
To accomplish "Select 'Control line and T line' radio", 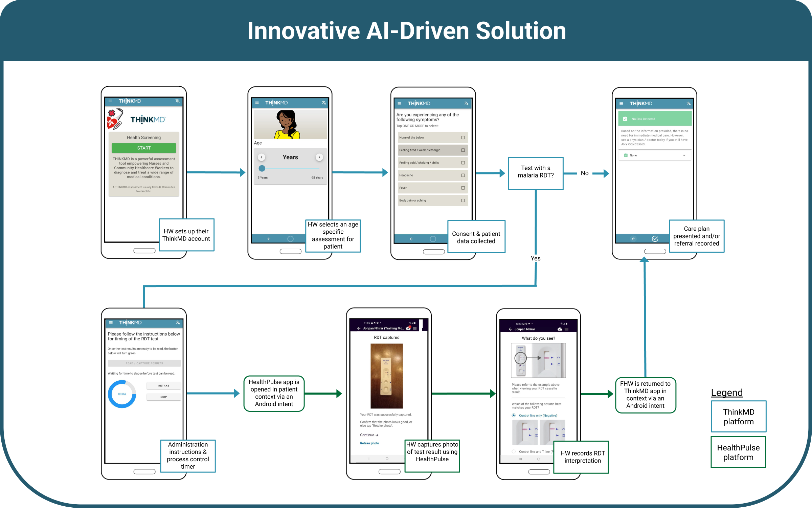I will (x=514, y=451).
